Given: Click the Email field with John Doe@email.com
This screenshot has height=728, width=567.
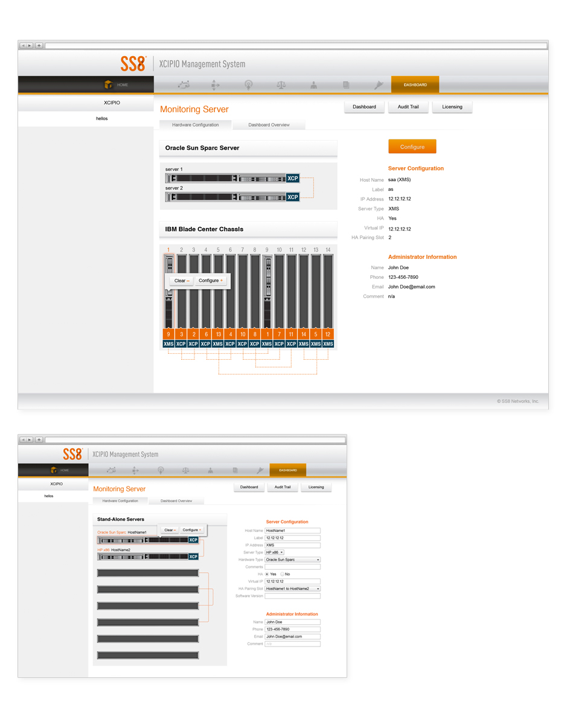Looking at the screenshot, I should 293,636.
